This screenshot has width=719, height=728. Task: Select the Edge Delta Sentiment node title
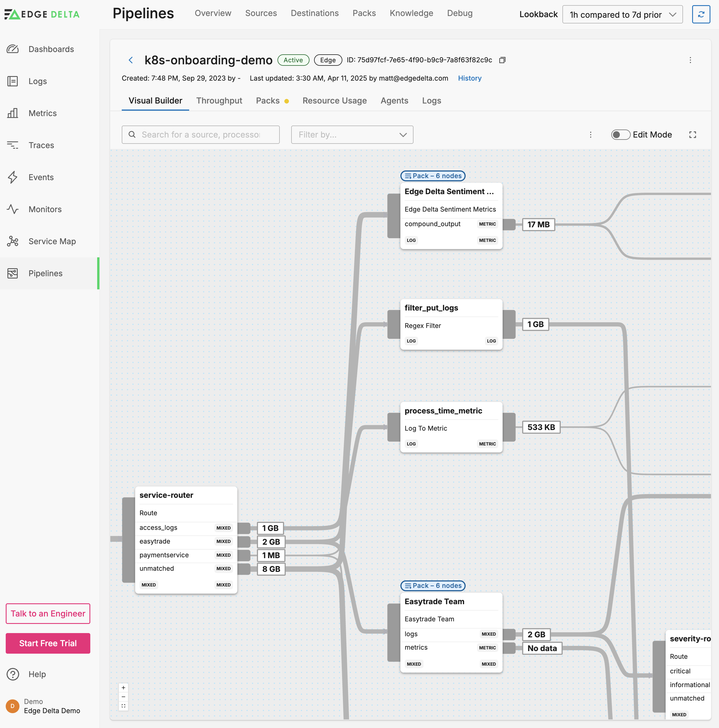click(x=449, y=191)
